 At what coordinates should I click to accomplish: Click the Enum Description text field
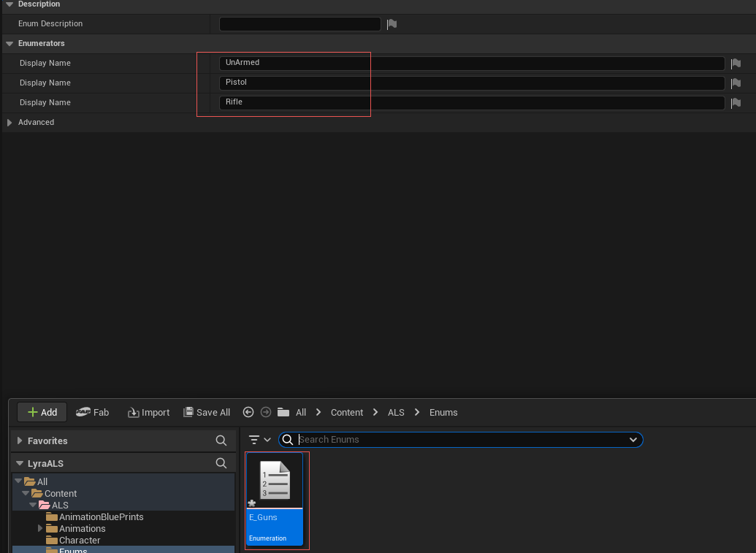click(x=300, y=23)
